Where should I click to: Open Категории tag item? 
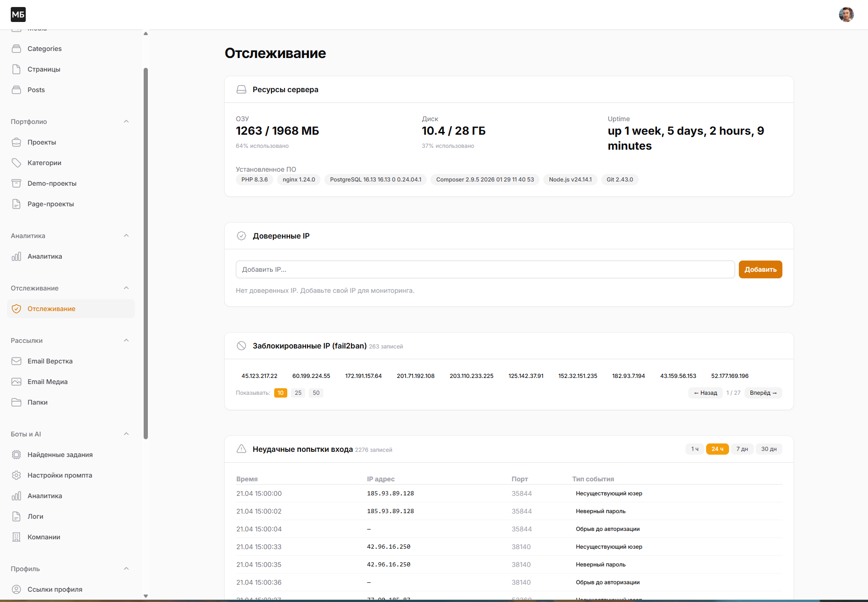(x=44, y=163)
